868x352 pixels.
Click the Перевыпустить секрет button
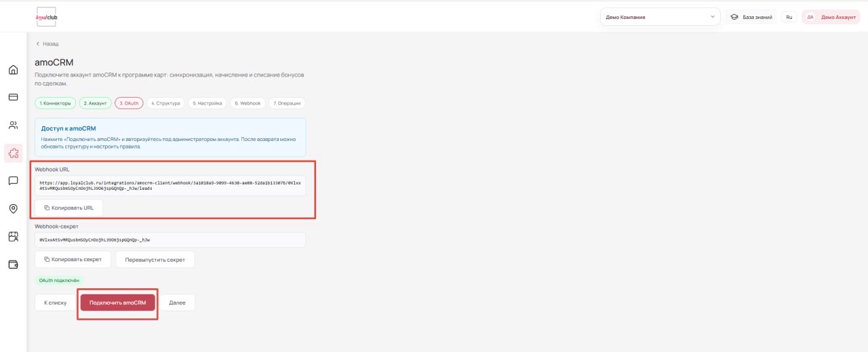(155, 259)
